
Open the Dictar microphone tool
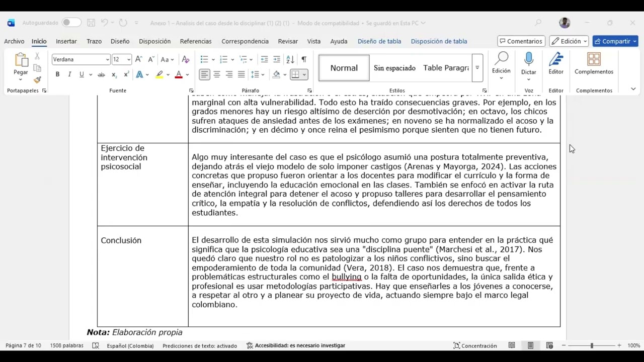[x=528, y=60]
